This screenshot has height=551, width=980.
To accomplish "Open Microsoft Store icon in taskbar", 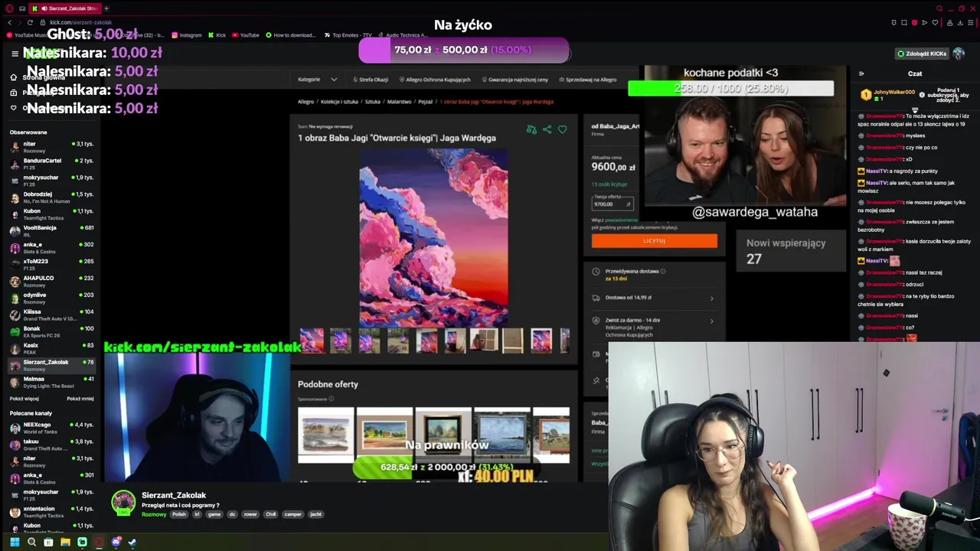I will tap(48, 542).
